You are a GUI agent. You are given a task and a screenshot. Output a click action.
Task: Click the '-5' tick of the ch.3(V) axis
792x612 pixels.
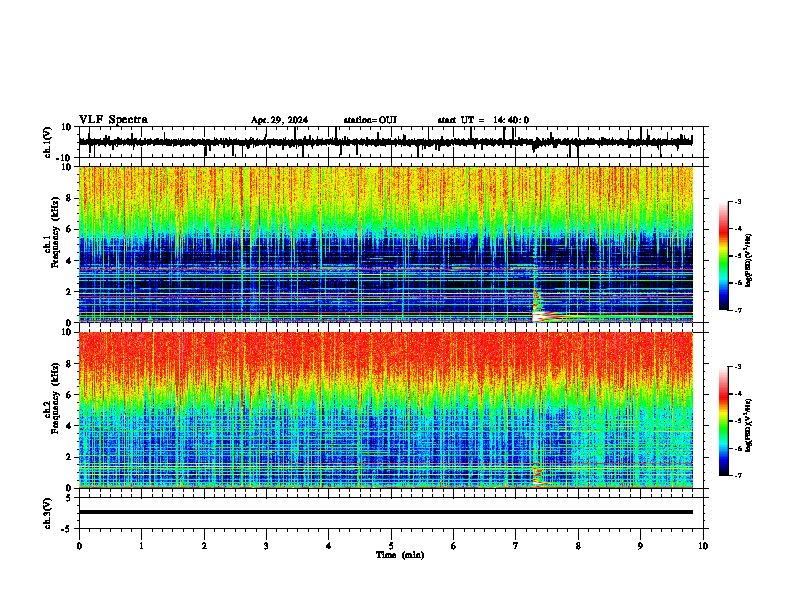(68, 529)
